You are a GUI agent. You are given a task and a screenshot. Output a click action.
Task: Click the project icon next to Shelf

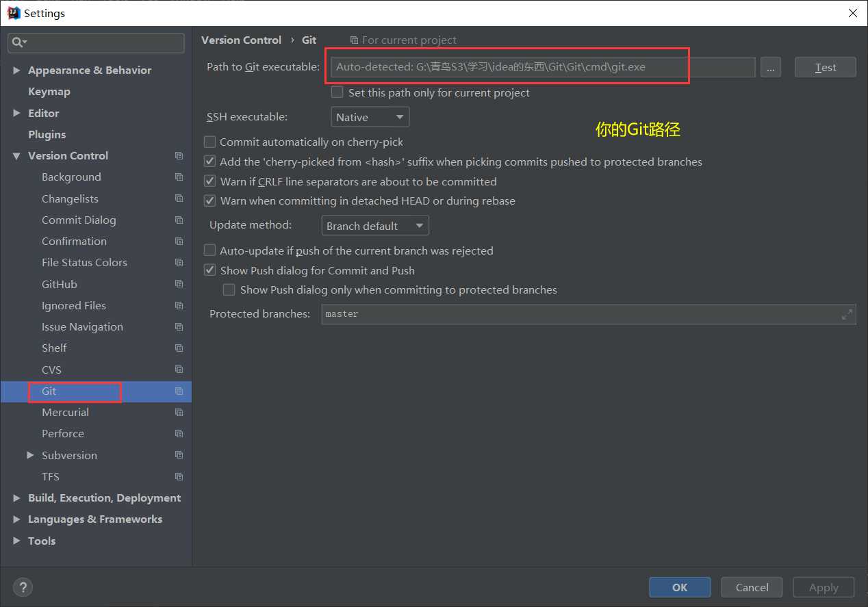[179, 348]
